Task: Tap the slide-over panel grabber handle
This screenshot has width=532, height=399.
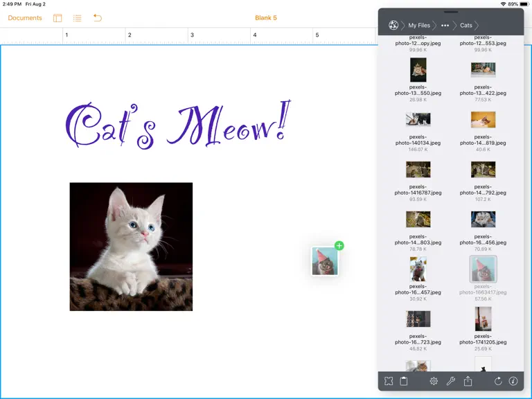Action: tap(451, 12)
